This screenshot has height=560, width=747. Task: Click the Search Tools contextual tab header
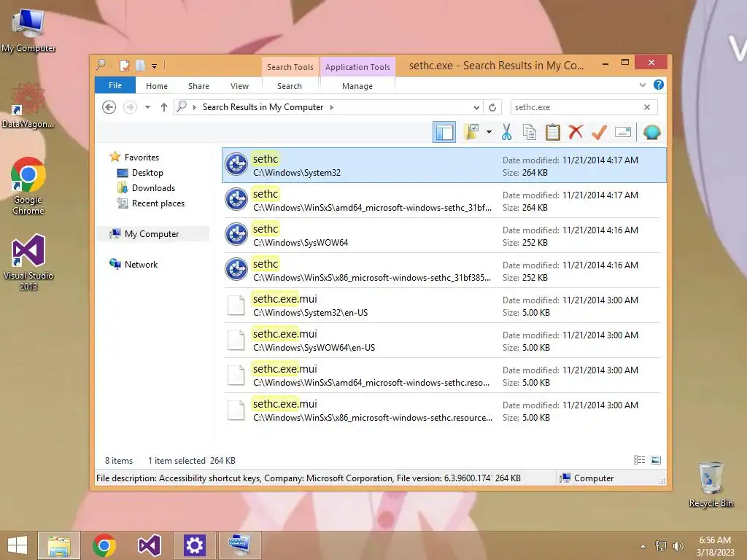[290, 66]
